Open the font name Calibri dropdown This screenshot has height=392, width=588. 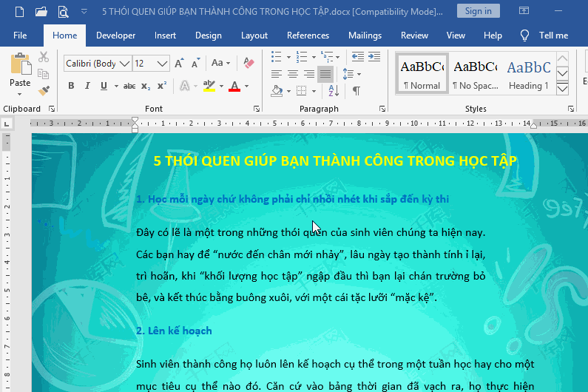[124, 64]
